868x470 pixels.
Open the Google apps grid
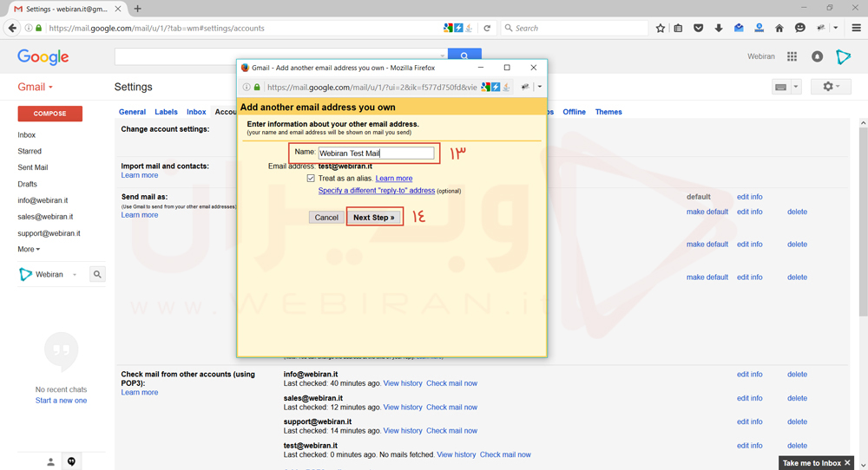(792, 56)
